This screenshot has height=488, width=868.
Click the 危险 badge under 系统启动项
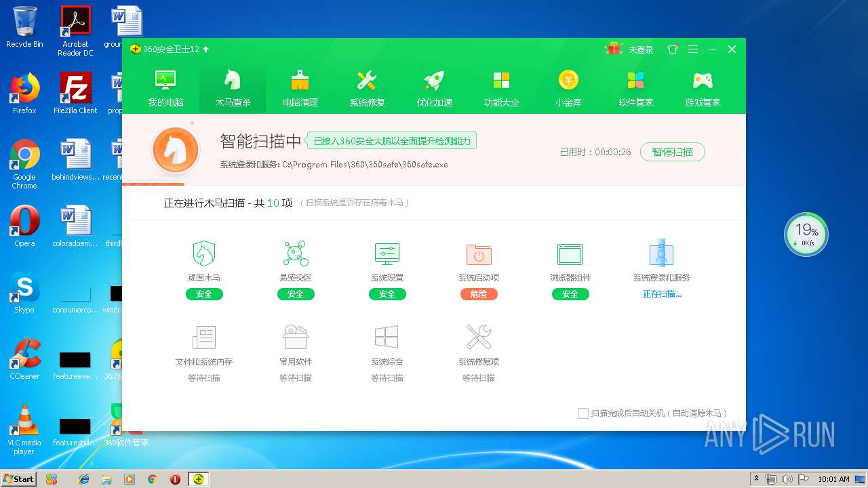tap(479, 294)
